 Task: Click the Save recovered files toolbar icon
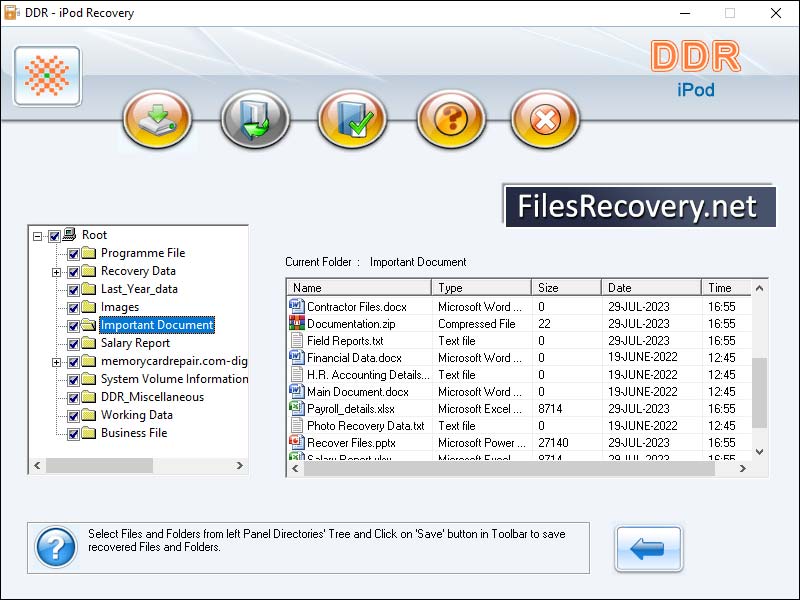coord(156,119)
